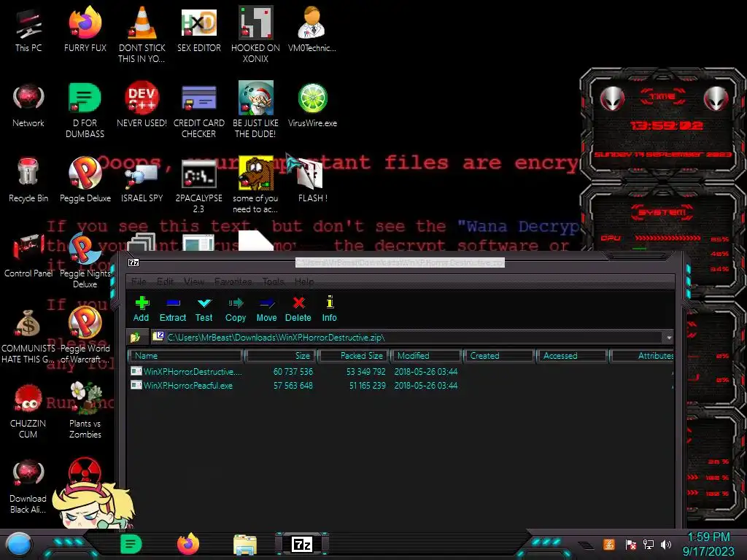Image resolution: width=747 pixels, height=560 pixels.
Task: Open the FLASH ! desktop shortcut
Action: click(x=312, y=180)
